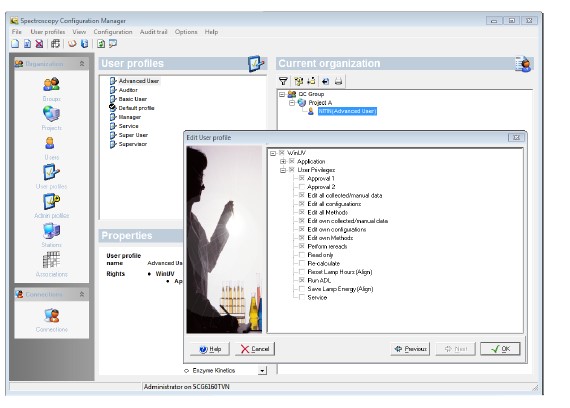Click the hierarchy icon next to the filter

coord(298,81)
